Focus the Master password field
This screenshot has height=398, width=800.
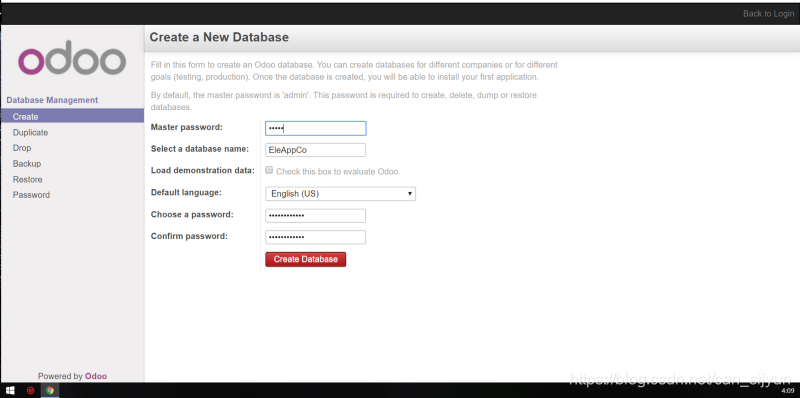(316, 128)
